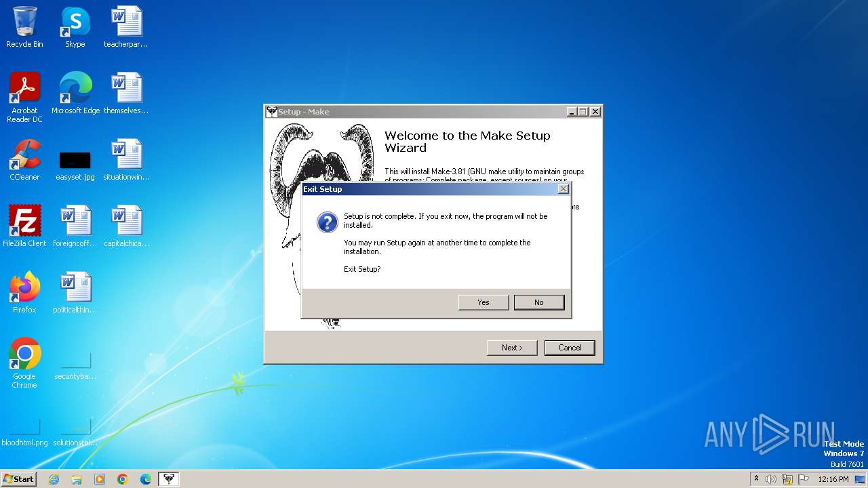This screenshot has width=868, height=488.
Task: Click the blue question mark icon
Action: point(327,222)
